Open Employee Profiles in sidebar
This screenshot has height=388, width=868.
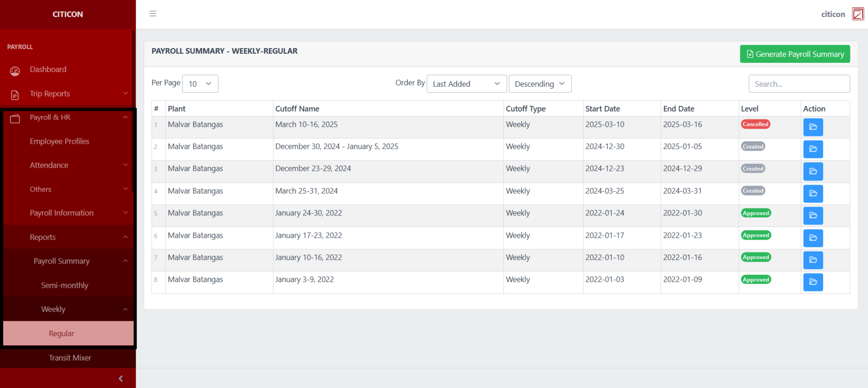tap(60, 141)
